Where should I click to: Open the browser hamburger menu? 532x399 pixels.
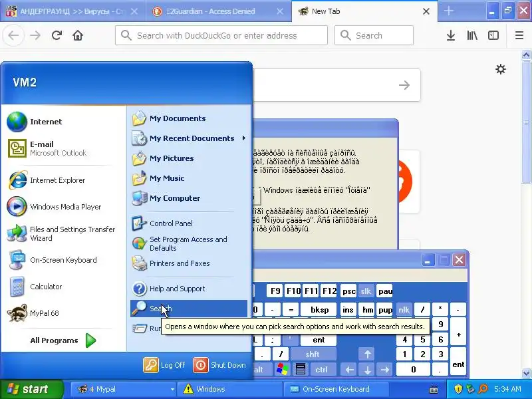click(519, 35)
